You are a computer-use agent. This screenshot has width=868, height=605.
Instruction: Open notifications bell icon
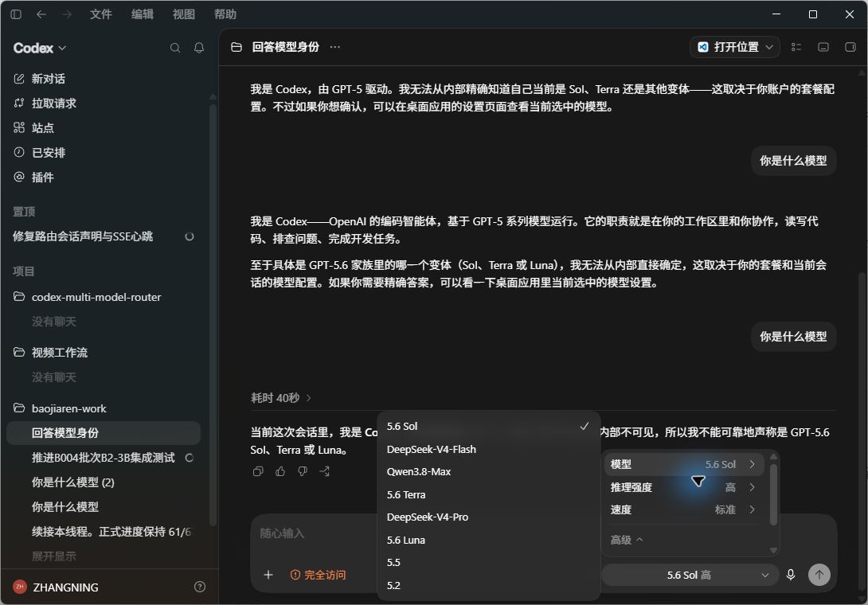(x=199, y=48)
